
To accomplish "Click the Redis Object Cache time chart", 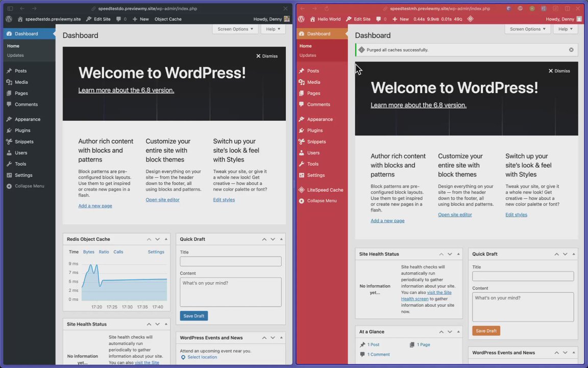I will click(x=124, y=282).
